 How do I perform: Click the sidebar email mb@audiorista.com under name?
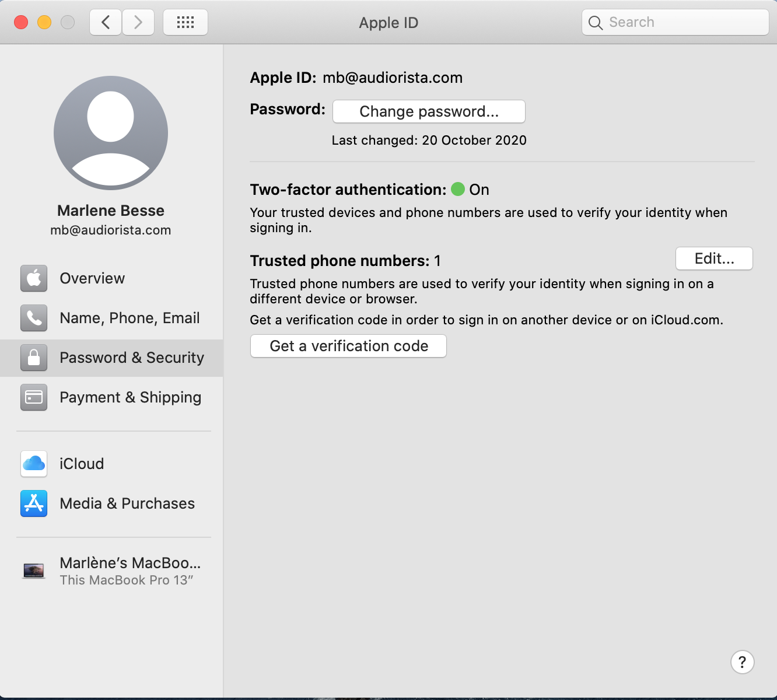[111, 230]
